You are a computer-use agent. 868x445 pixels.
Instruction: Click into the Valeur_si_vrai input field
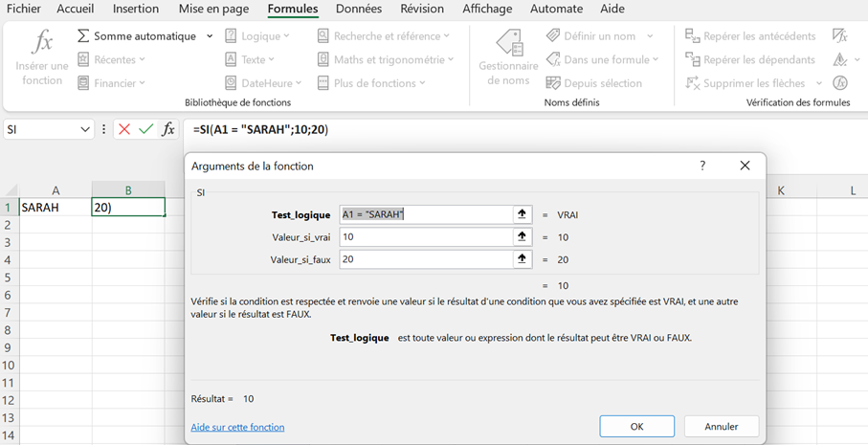(426, 237)
